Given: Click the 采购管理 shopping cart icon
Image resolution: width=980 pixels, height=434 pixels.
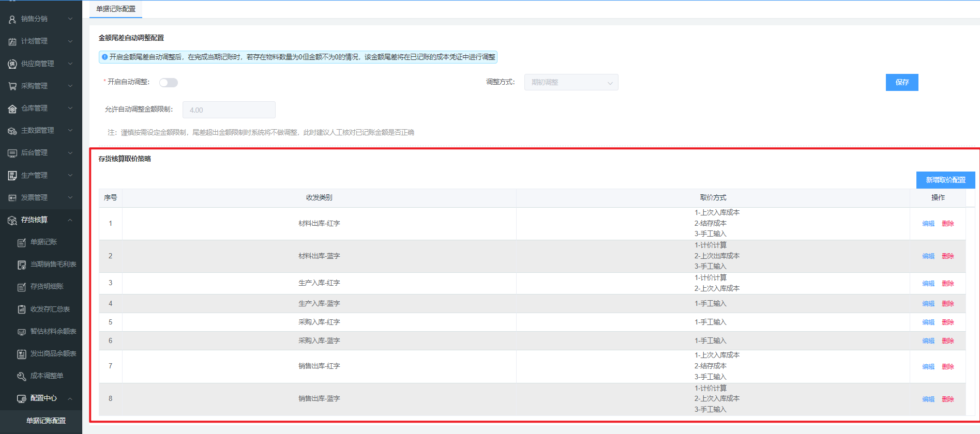Looking at the screenshot, I should (12, 86).
